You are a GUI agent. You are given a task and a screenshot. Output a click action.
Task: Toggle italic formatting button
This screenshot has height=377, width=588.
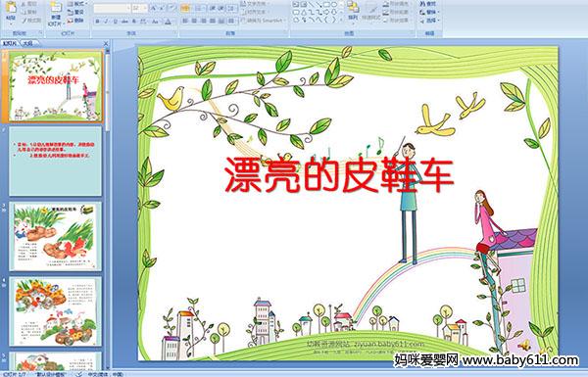(106, 22)
